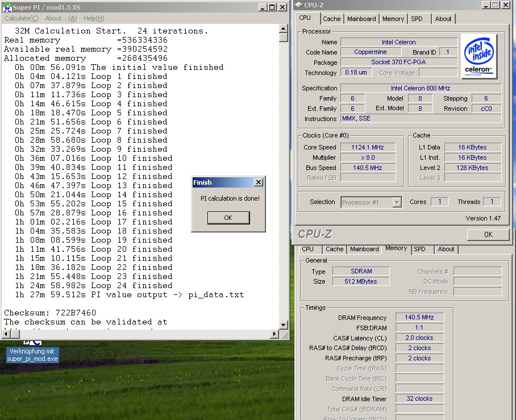This screenshot has height=420, width=516.
Task: Minimize the CPU-Z window
Action: [486, 5]
